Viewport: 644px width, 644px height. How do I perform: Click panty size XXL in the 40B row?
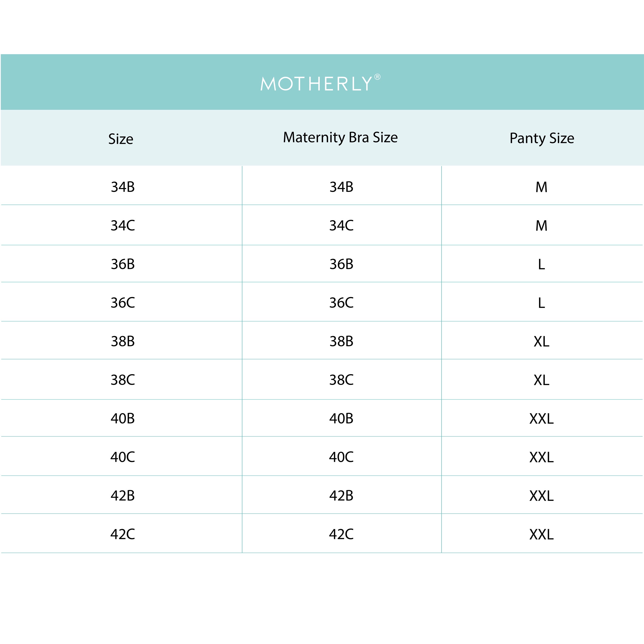541,419
